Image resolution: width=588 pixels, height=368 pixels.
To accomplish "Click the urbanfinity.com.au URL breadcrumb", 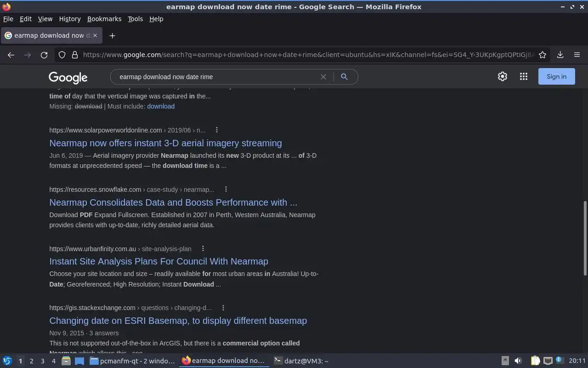I will pyautogui.click(x=120, y=249).
